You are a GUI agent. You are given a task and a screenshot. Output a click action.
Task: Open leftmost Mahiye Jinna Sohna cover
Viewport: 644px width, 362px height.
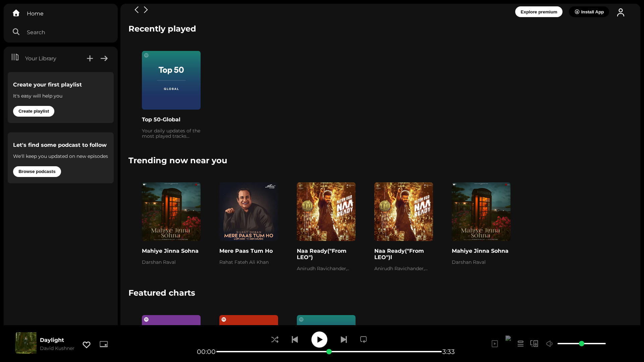click(171, 212)
